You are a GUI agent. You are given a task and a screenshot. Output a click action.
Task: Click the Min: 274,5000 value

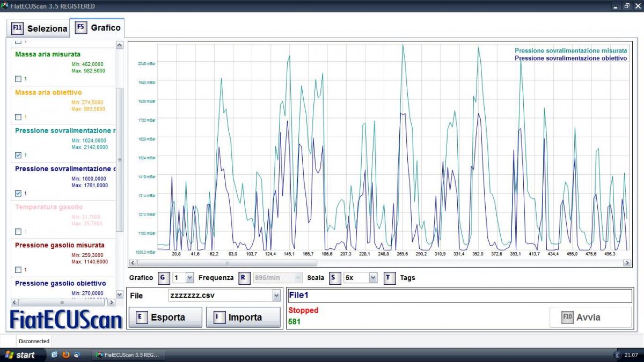(88, 102)
